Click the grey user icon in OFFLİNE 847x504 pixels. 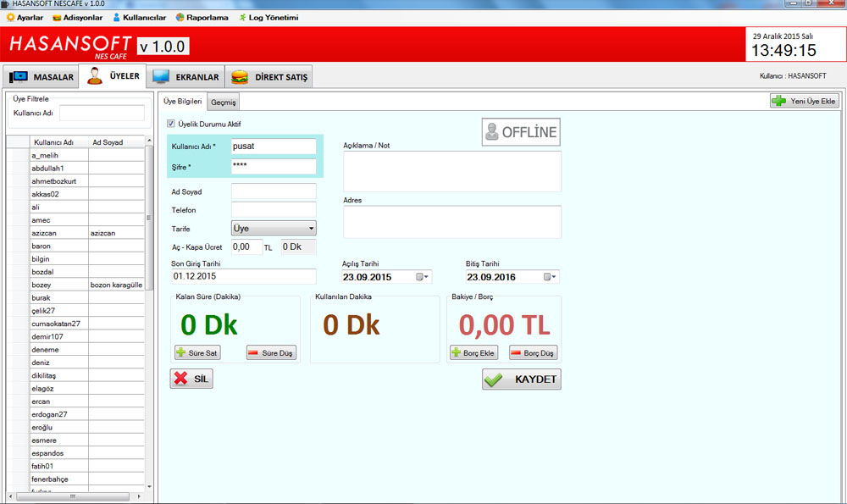click(491, 132)
